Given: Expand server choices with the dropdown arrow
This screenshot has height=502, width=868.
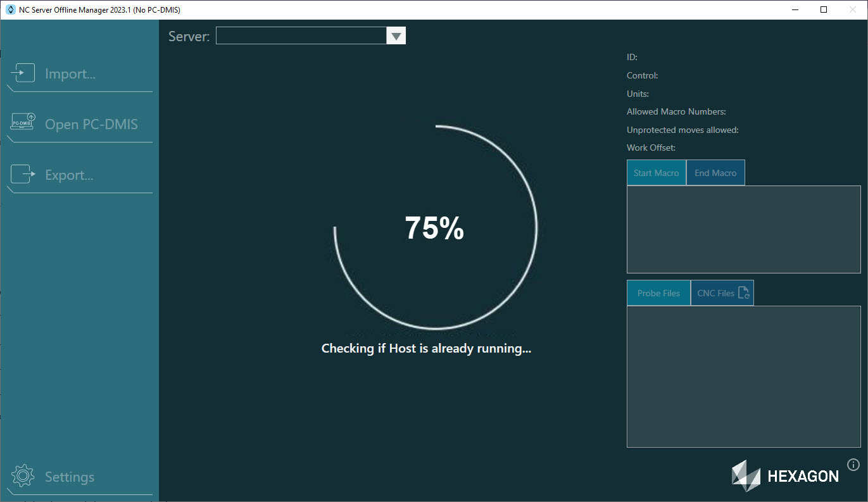Looking at the screenshot, I should (396, 35).
